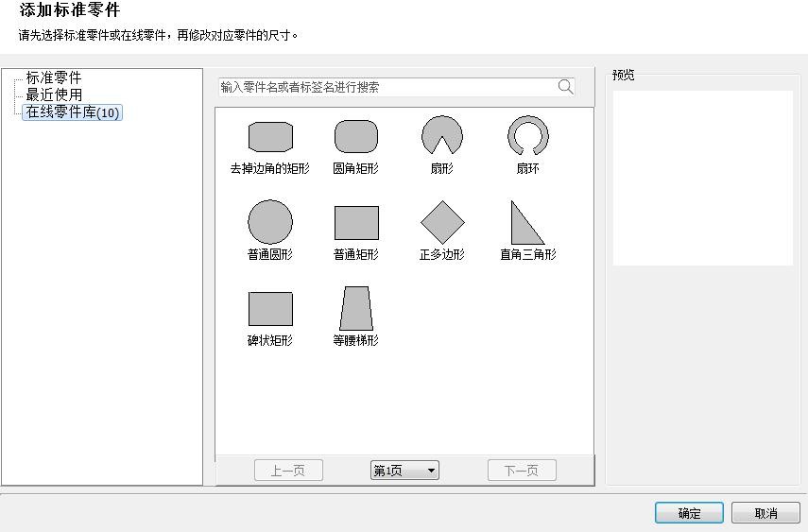Choose the 普通圆形 circle part

tap(270, 222)
